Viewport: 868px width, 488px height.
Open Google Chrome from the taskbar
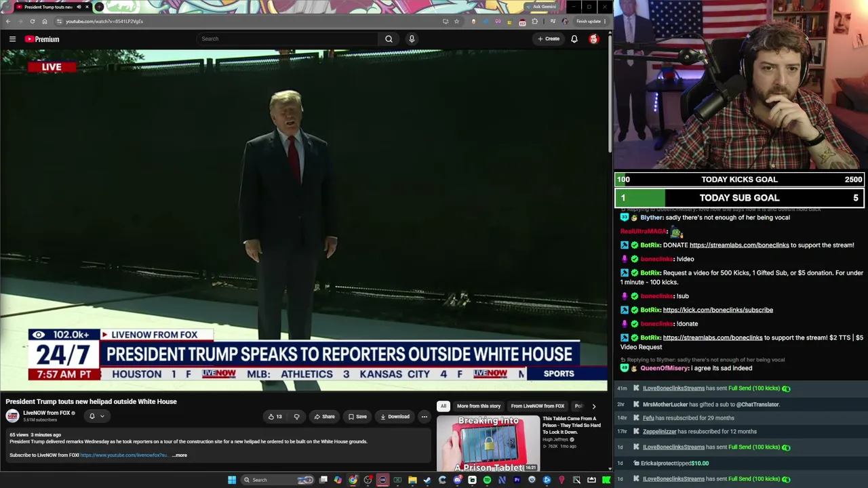353,480
